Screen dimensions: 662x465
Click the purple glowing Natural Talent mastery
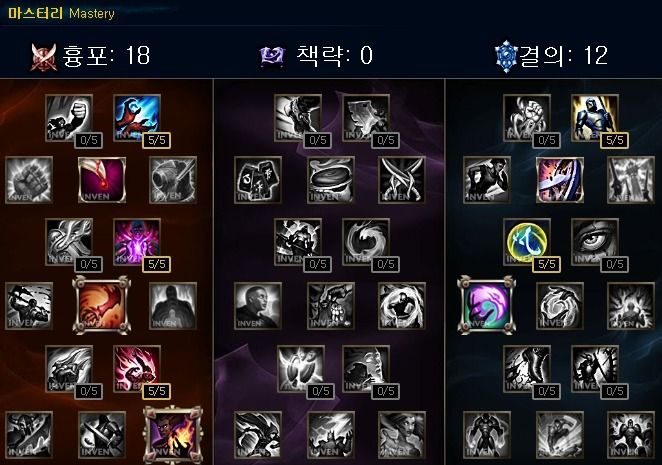[x=137, y=242]
